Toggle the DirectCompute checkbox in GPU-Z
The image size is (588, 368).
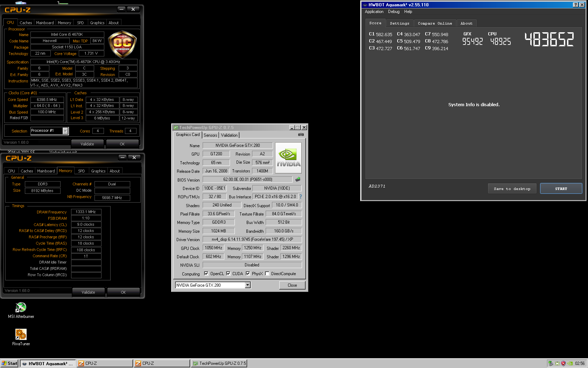click(267, 274)
